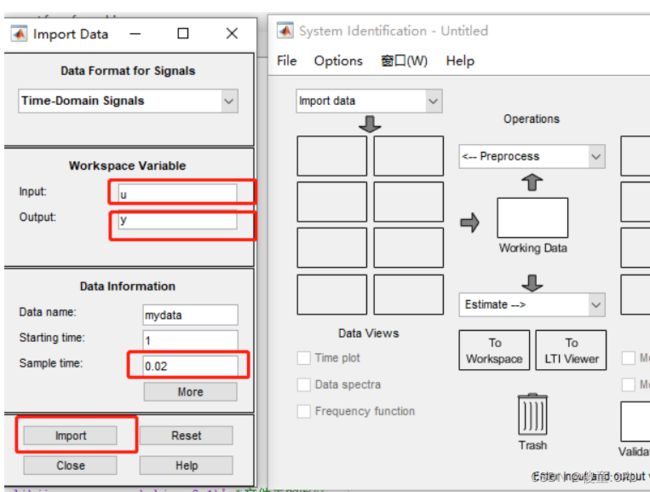The height and width of the screenshot is (492, 650).
Task: Check the Frequency function checkbox
Action: coord(304,411)
